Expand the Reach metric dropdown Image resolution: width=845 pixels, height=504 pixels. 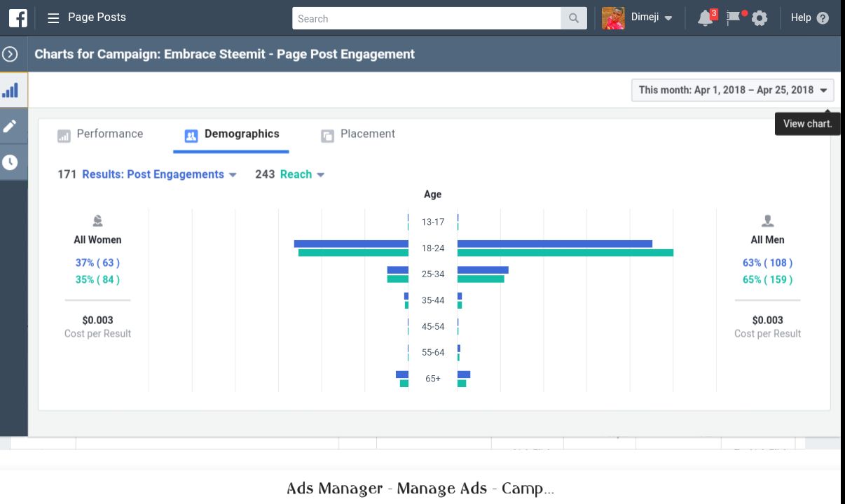coord(303,174)
